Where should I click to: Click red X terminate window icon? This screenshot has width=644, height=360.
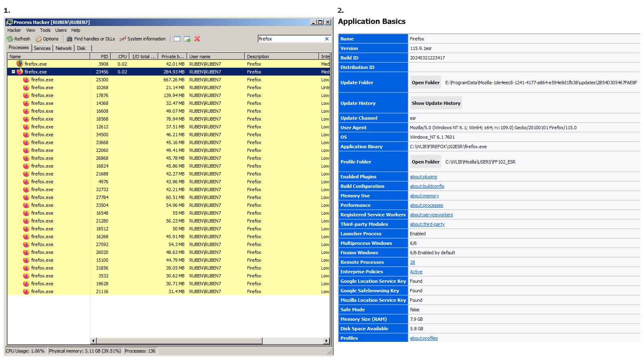[197, 39]
